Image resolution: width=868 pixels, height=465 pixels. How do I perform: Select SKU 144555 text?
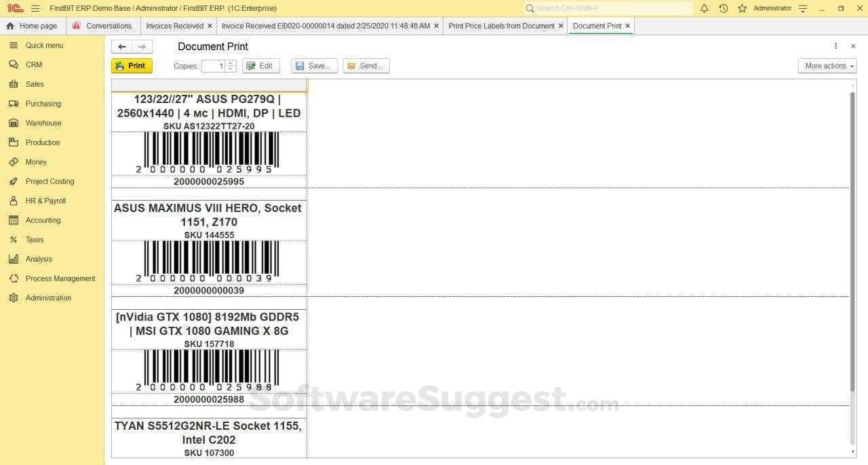(x=209, y=235)
